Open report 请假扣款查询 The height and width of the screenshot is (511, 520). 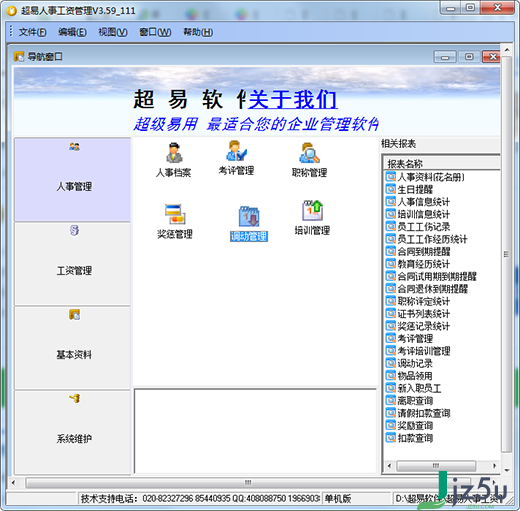tap(424, 414)
